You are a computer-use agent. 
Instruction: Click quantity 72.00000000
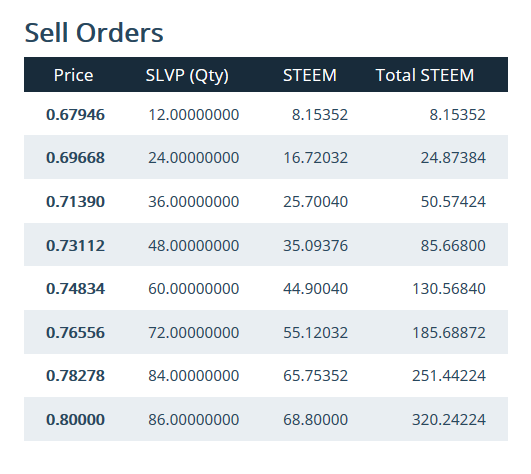tap(194, 332)
